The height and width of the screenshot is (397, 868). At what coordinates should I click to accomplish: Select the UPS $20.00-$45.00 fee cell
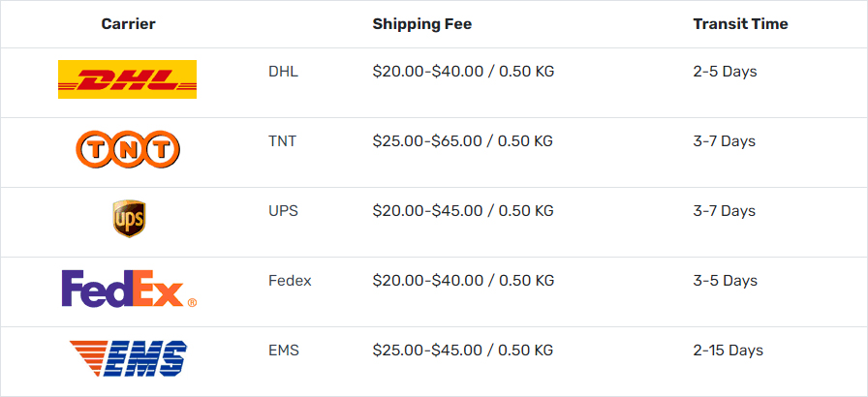(463, 211)
